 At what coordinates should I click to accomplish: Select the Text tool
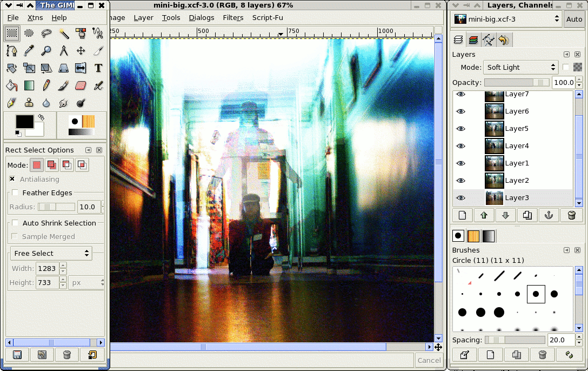(x=98, y=68)
